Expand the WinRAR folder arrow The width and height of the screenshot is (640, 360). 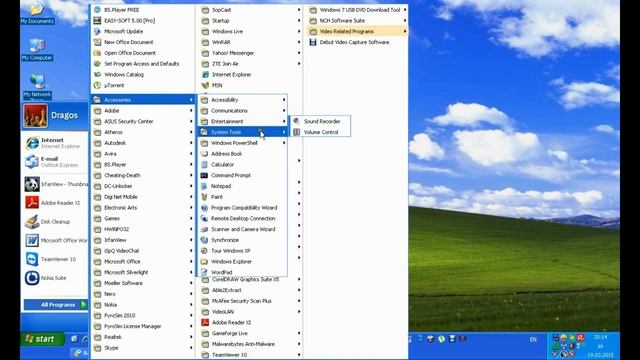pos(299,42)
